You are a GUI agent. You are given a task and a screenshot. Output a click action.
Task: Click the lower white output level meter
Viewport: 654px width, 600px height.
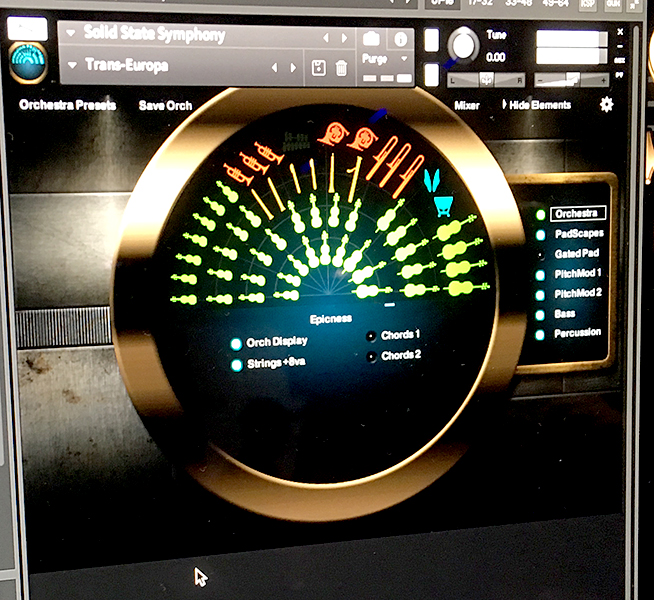pyautogui.click(x=571, y=56)
